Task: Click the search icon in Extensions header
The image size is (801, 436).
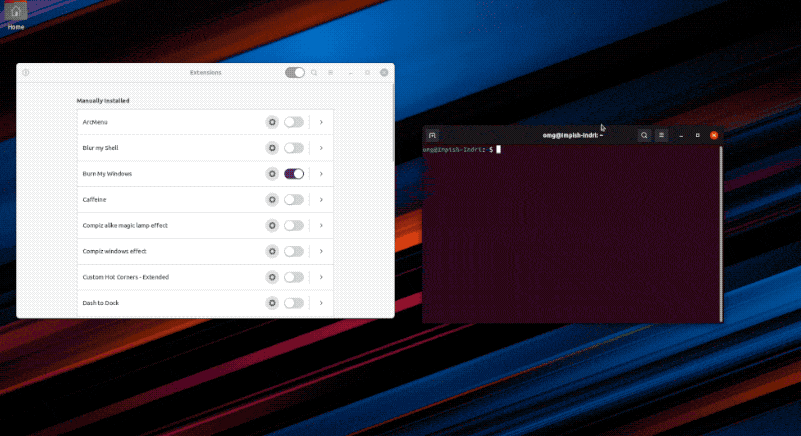Action: 314,73
